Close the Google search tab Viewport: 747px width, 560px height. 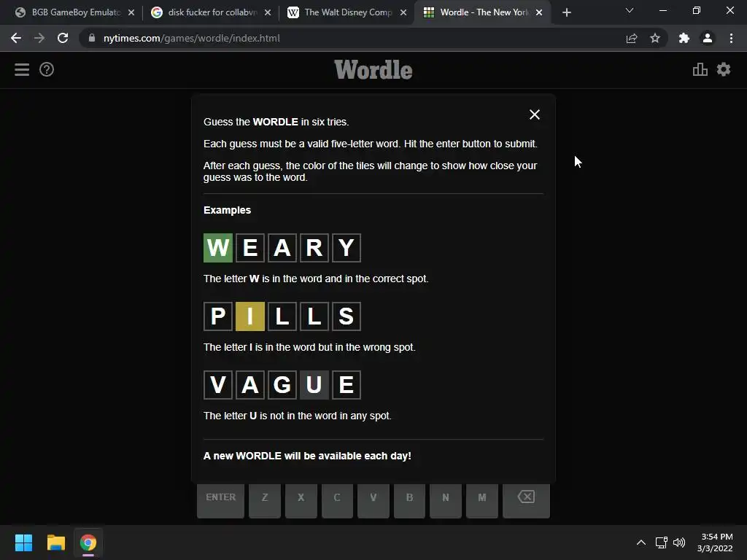pos(268,12)
